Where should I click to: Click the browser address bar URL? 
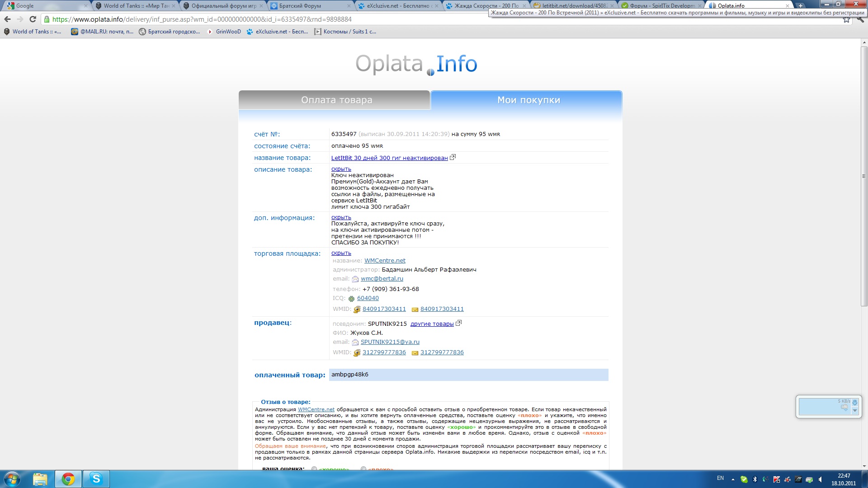pos(202,19)
